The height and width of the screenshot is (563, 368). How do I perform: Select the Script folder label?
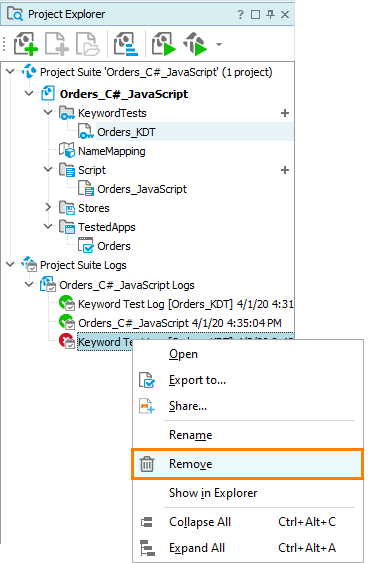click(92, 170)
